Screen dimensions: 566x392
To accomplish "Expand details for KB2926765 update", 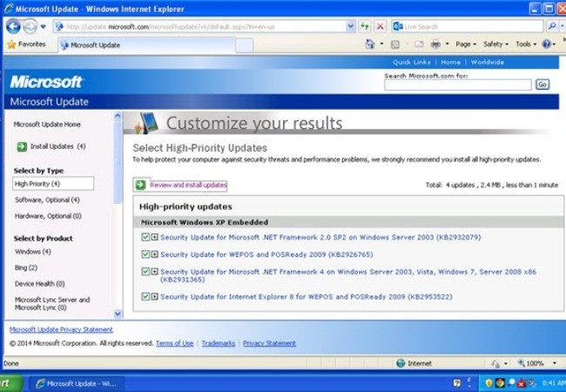I will [154, 254].
